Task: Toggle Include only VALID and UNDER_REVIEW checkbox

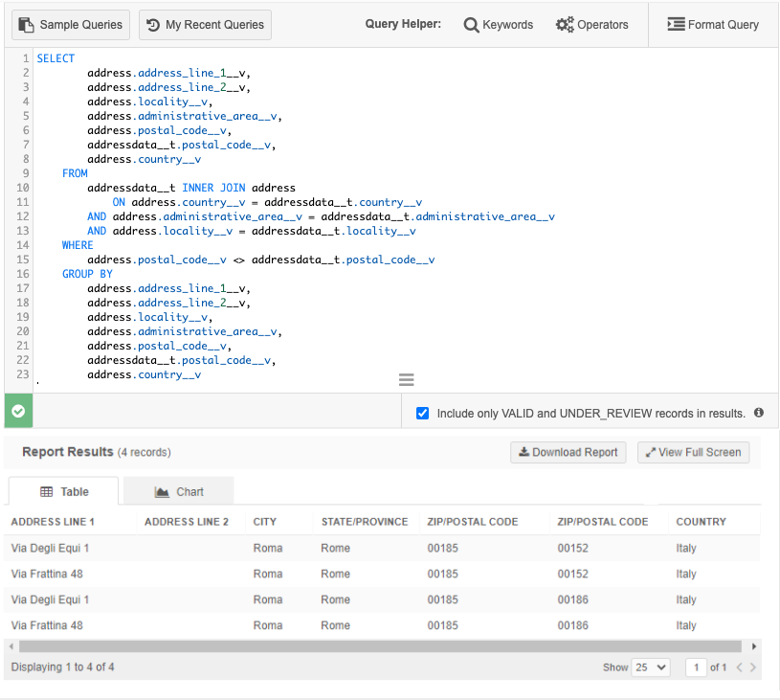Action: coord(423,413)
